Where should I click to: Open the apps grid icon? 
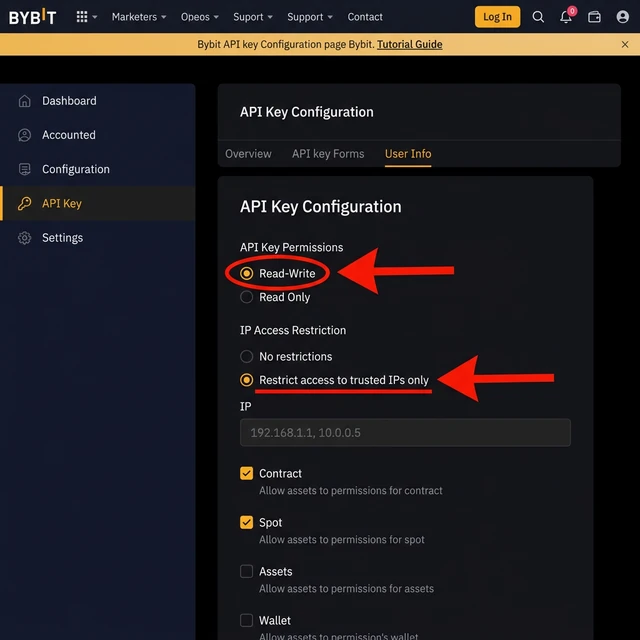(82, 17)
